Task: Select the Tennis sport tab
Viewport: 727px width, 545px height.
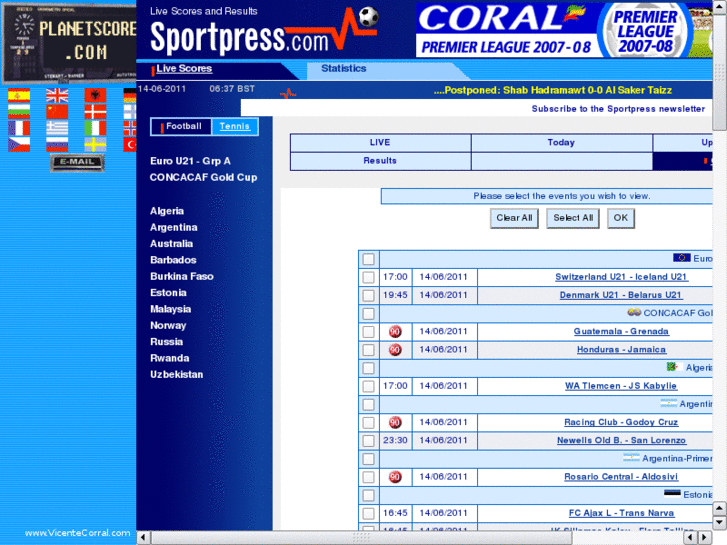Action: pos(235,127)
